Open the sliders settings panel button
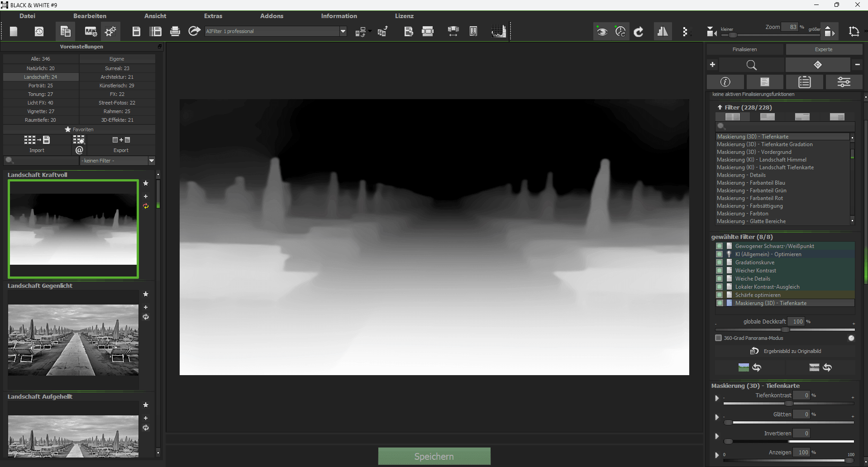 click(x=844, y=82)
